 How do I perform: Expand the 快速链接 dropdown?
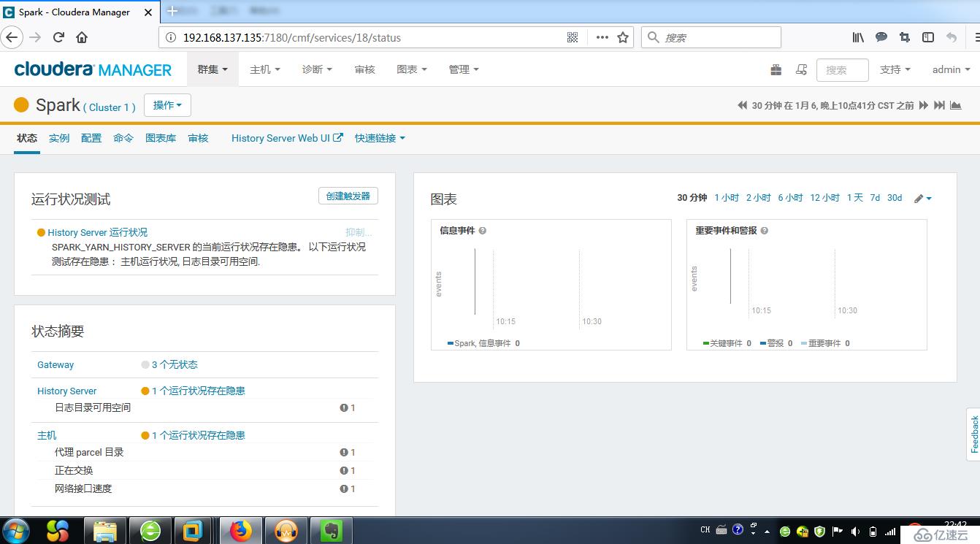380,138
